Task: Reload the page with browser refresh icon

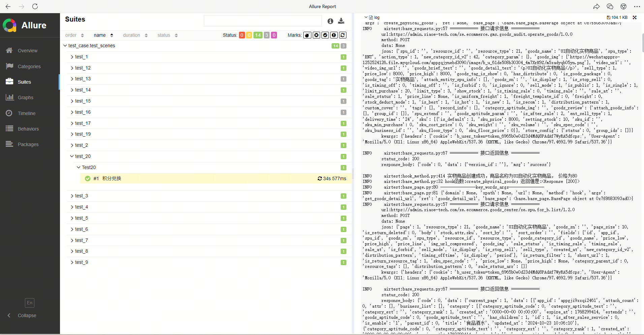Action: pos(35,6)
